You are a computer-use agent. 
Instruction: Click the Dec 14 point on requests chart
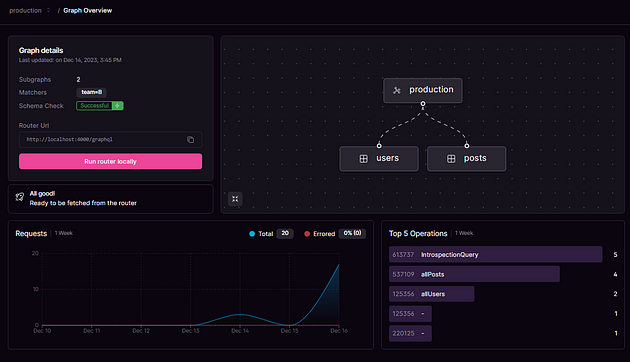tap(240, 314)
